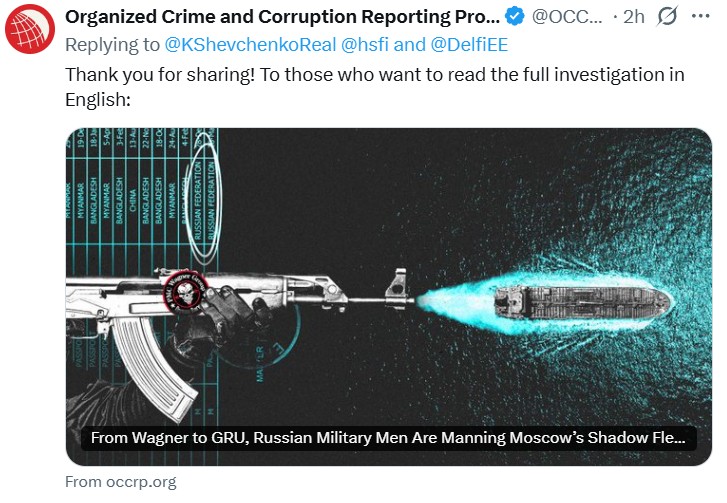This screenshot has height=503, width=727.
Task: Click the blue verified badge
Action: 515,16
